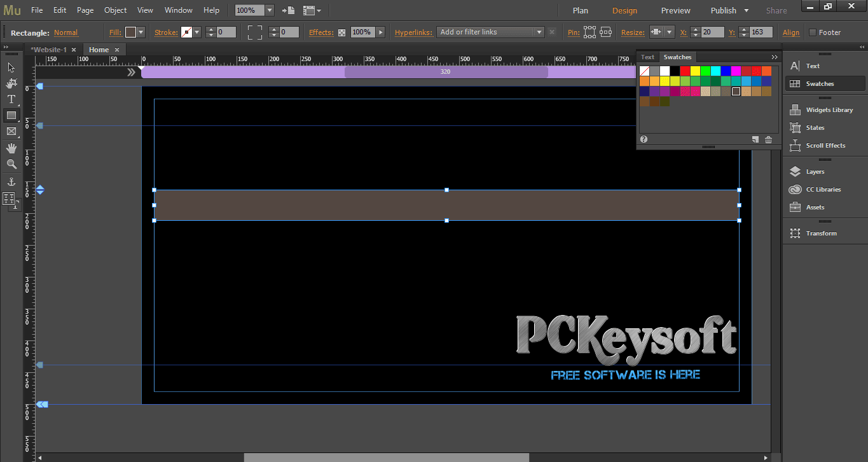Viewport: 868px width, 462px height.
Task: Pick the None swatch with red slash
Action: (645, 71)
